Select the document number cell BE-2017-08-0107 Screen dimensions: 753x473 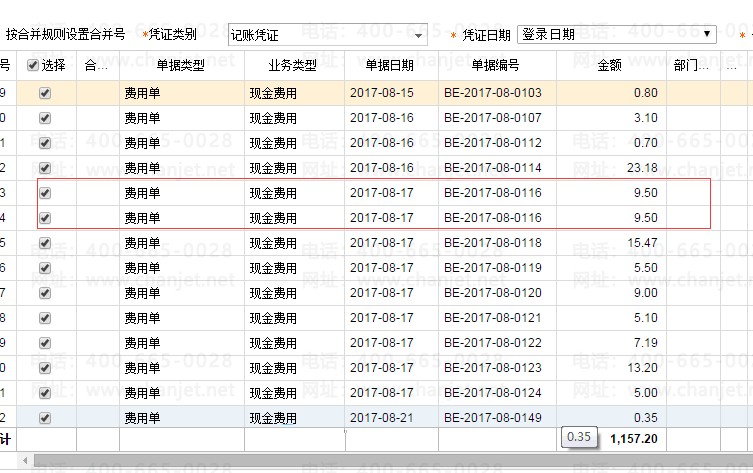click(x=493, y=118)
